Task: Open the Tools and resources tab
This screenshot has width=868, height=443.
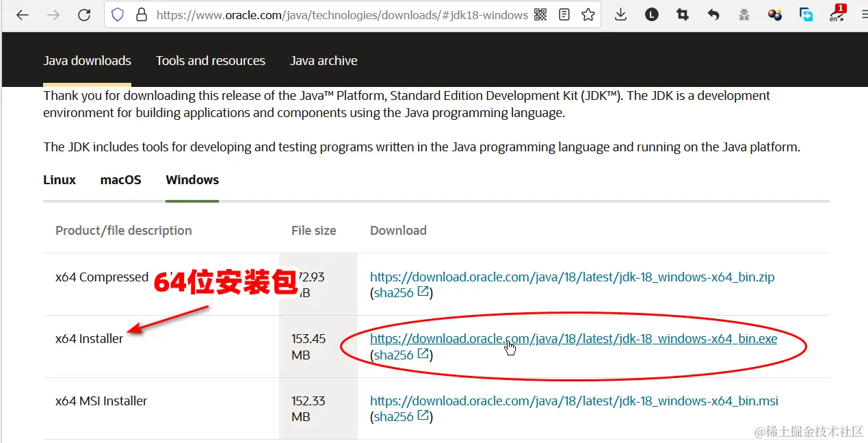Action: (x=211, y=61)
